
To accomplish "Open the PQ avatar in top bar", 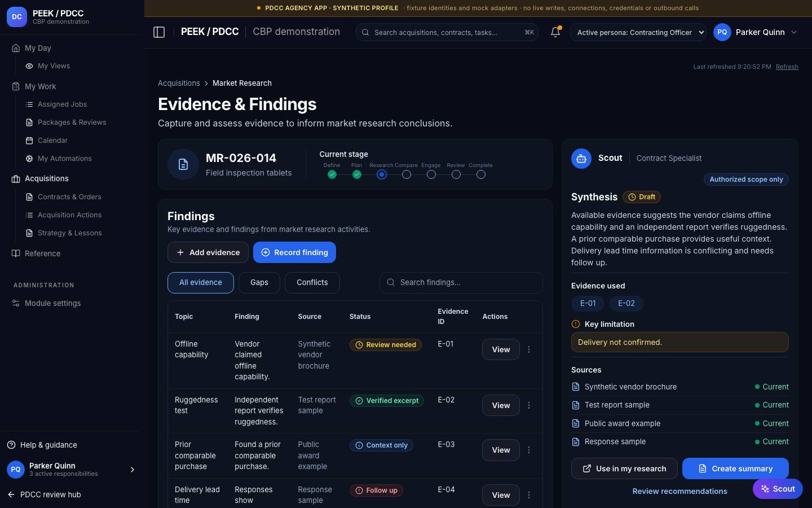I will [722, 32].
